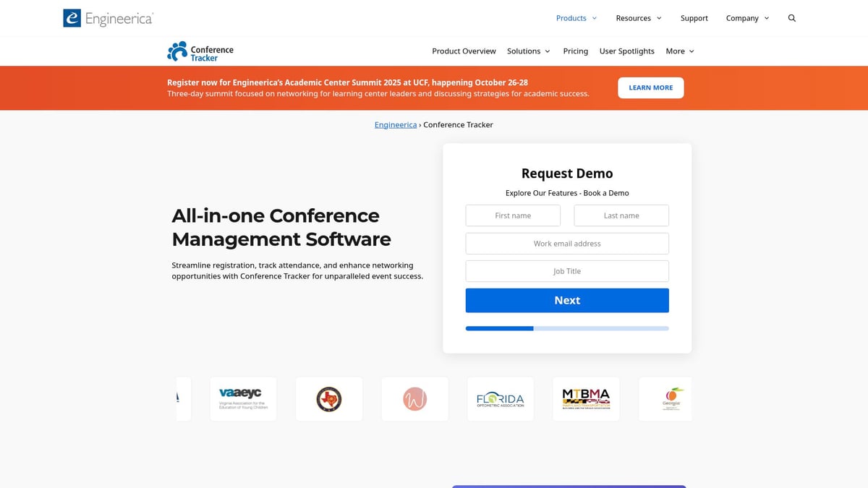Image resolution: width=868 pixels, height=488 pixels.
Task: Click the Work email address field
Action: pyautogui.click(x=566, y=243)
